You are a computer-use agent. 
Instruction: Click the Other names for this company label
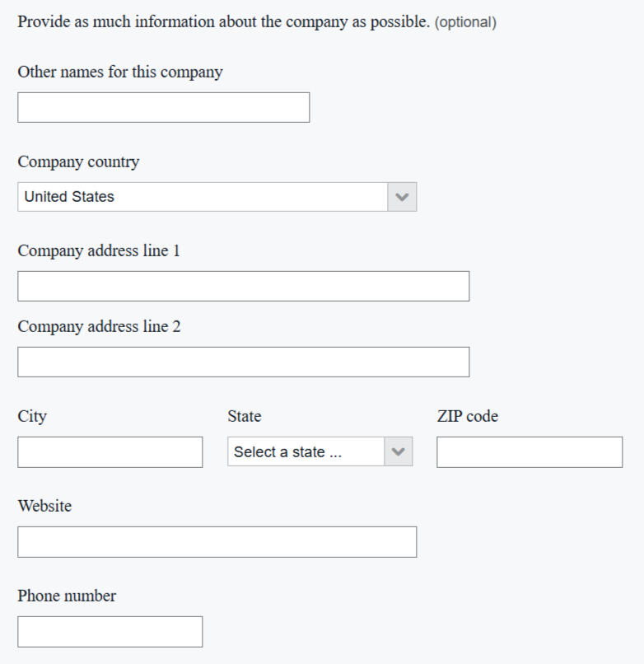point(119,72)
